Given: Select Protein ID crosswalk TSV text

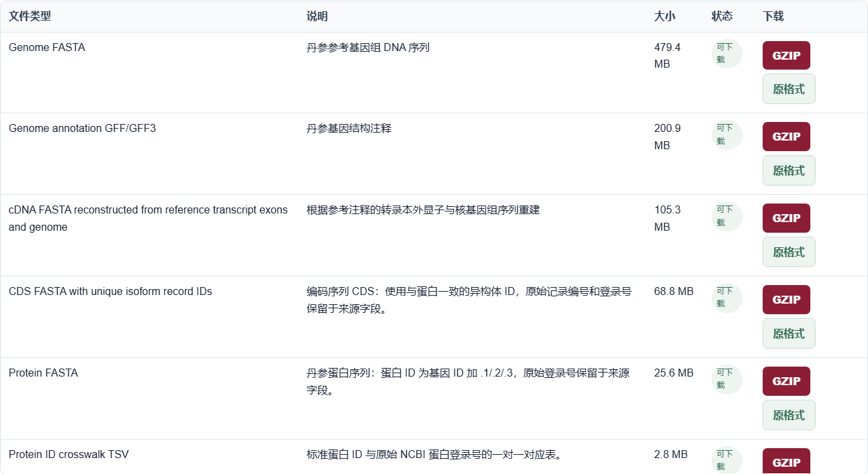Looking at the screenshot, I should click(69, 455).
